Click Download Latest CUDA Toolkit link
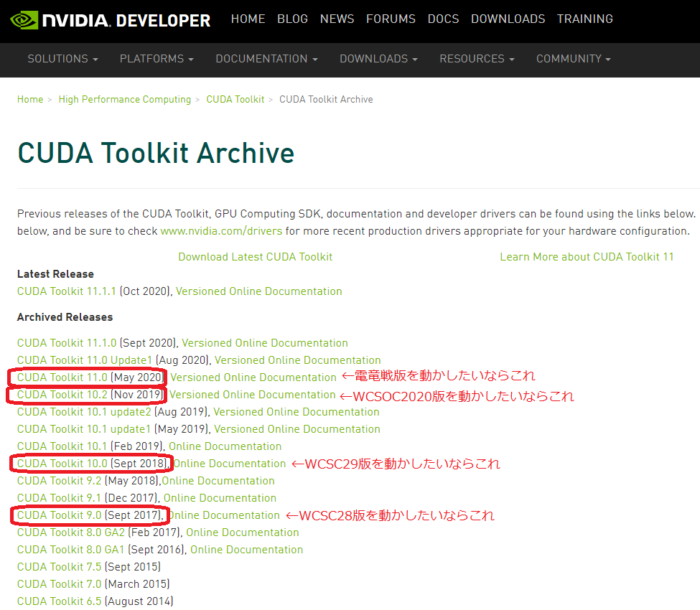 pos(256,257)
